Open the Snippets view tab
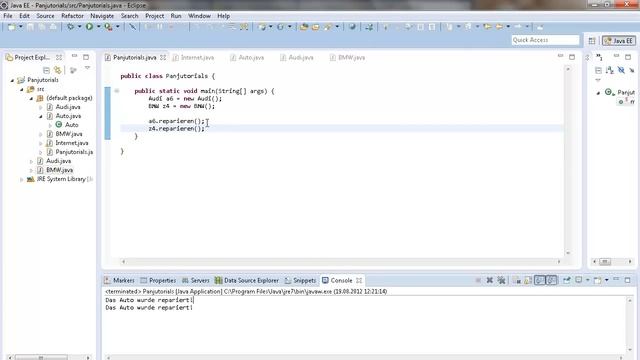 click(x=300, y=280)
